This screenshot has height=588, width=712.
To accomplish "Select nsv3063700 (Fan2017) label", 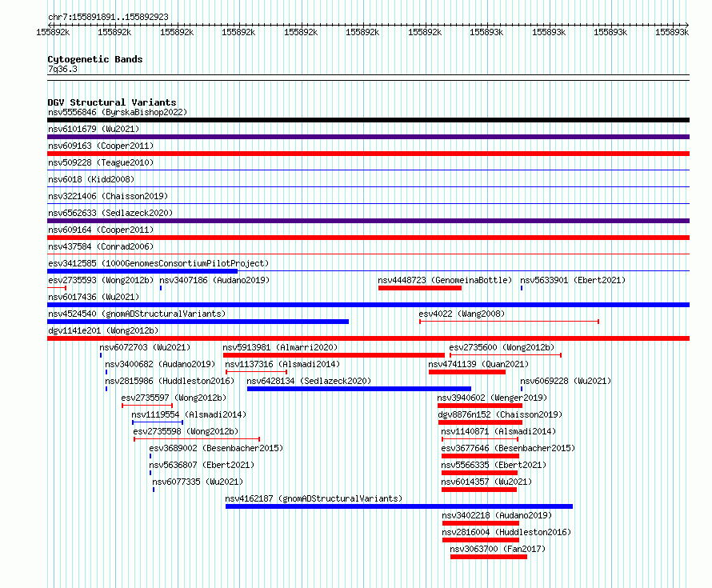I will [498, 549].
